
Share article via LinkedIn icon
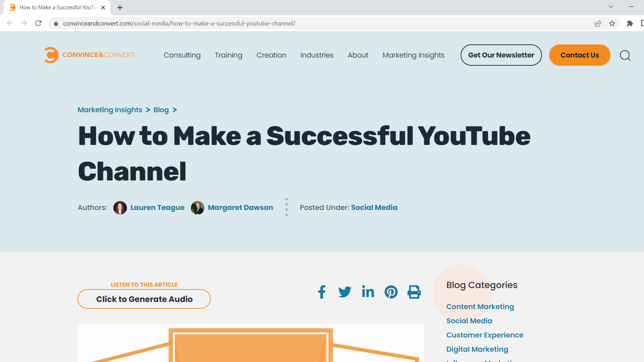pyautogui.click(x=368, y=292)
